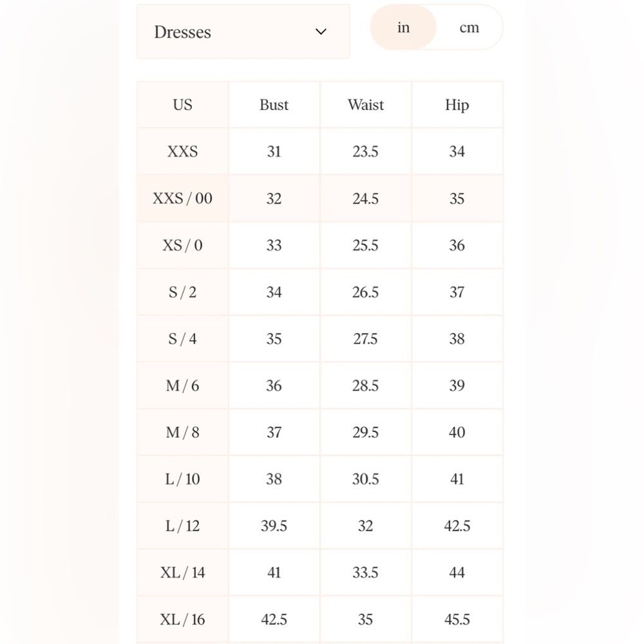Viewport: 644px width, 644px height.
Task: Select the XS / 0 size row
Action: pyautogui.click(x=320, y=245)
